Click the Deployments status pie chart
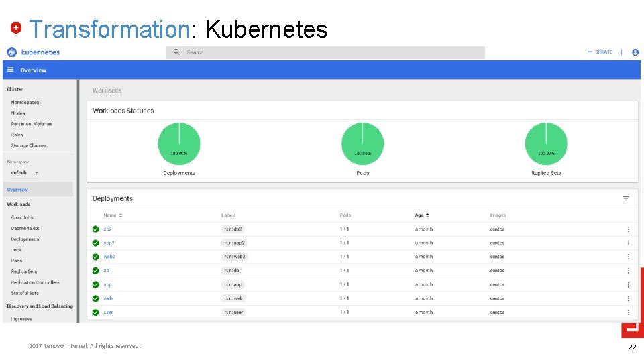This screenshot has width=644, height=362. pos(179,143)
